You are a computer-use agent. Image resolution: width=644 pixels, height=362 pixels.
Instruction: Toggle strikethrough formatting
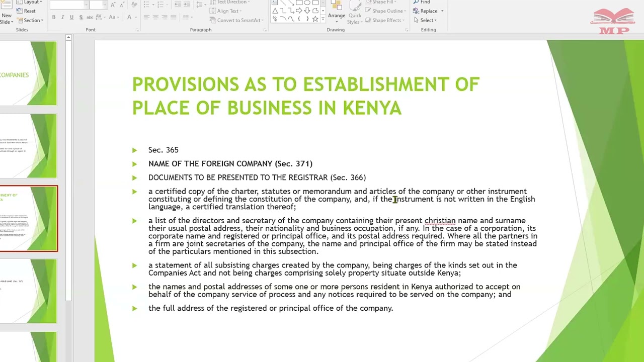tap(90, 17)
